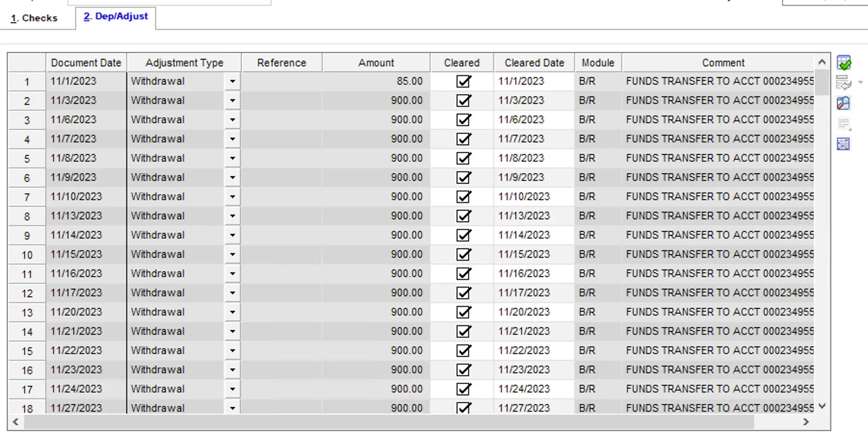This screenshot has height=434, width=868.
Task: Click the comment cell on row 16
Action: point(718,370)
